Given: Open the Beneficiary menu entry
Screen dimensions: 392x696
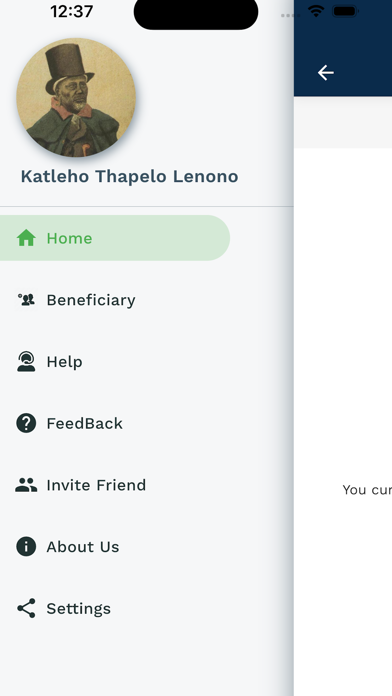Looking at the screenshot, I should pyautogui.click(x=115, y=300).
